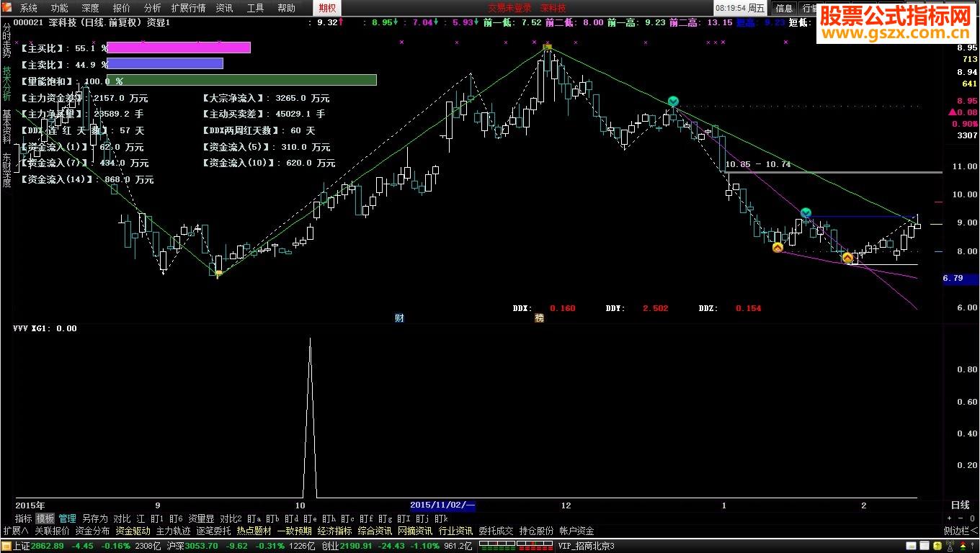
Task: Select the 东财深度 side tab
Action: [x=6, y=170]
